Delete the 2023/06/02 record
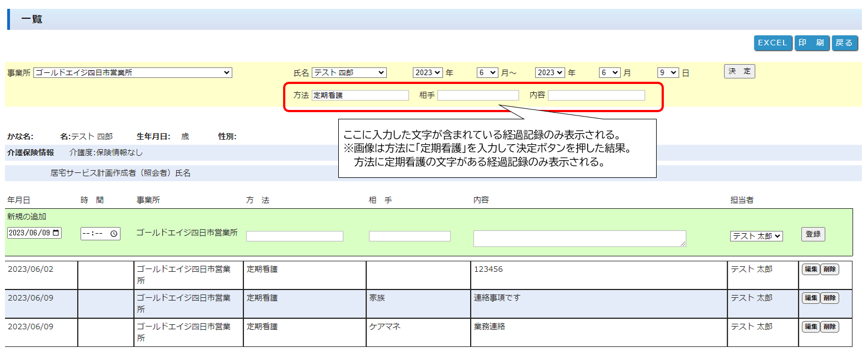This screenshot has width=868, height=358. pyautogui.click(x=829, y=270)
